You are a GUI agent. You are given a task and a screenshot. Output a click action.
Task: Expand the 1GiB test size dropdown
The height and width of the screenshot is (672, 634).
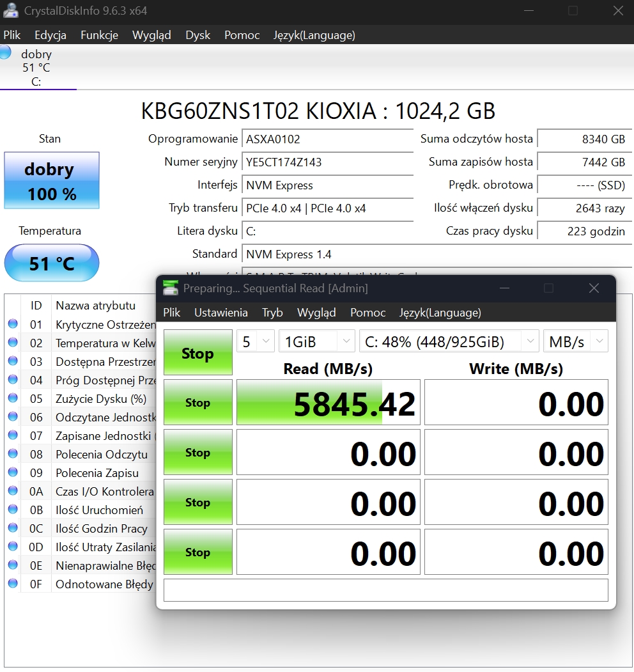coord(316,341)
